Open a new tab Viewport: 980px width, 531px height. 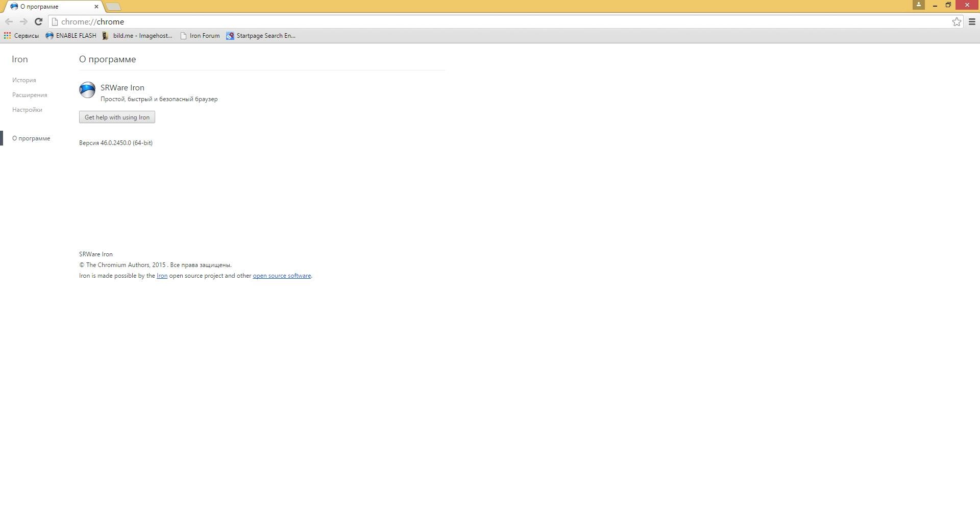pyautogui.click(x=114, y=7)
